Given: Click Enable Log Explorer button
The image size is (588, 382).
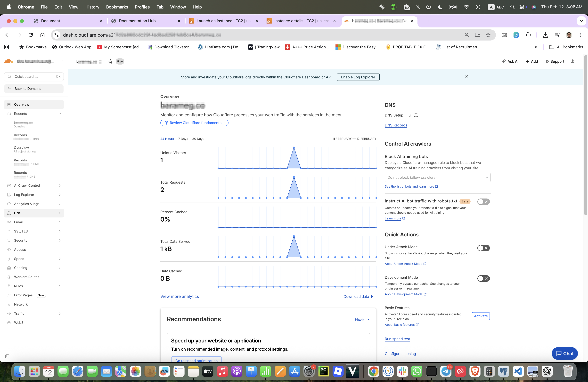Looking at the screenshot, I should point(358,77).
